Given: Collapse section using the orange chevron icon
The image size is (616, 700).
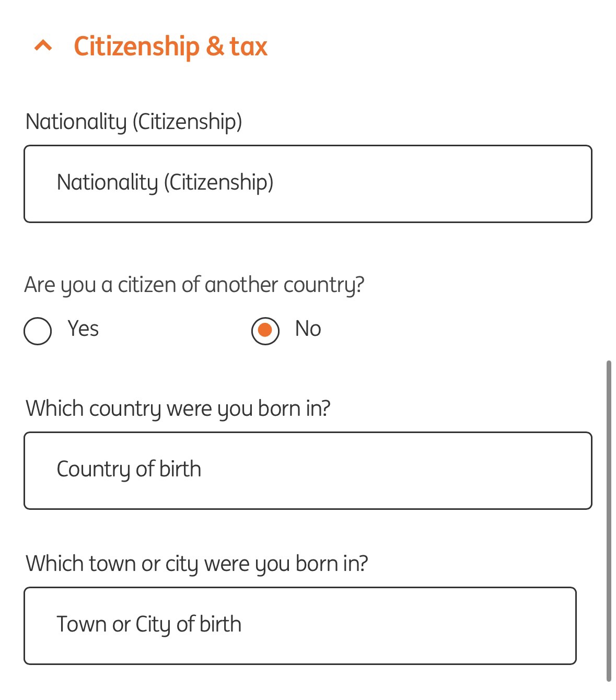Looking at the screenshot, I should (43, 46).
